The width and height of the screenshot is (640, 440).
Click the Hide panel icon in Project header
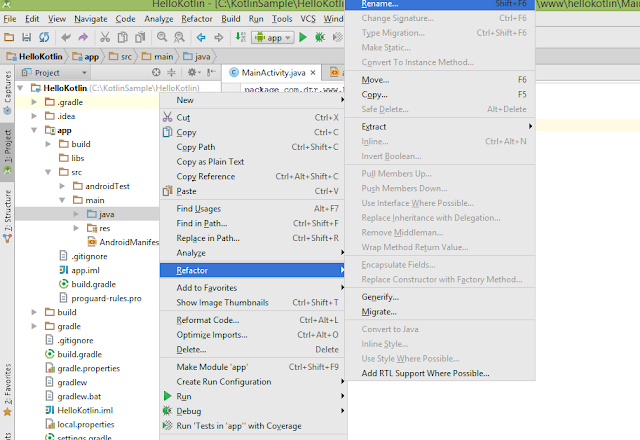click(211, 73)
